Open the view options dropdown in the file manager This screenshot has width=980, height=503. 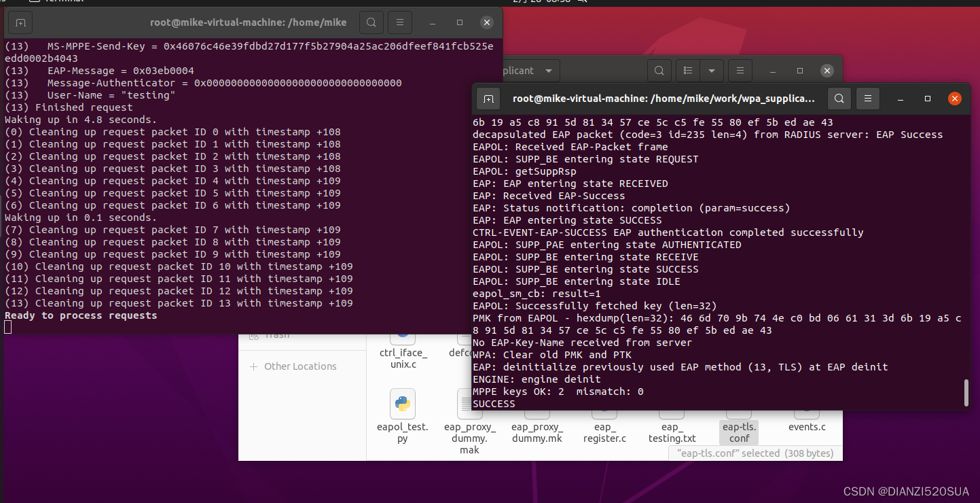click(711, 70)
